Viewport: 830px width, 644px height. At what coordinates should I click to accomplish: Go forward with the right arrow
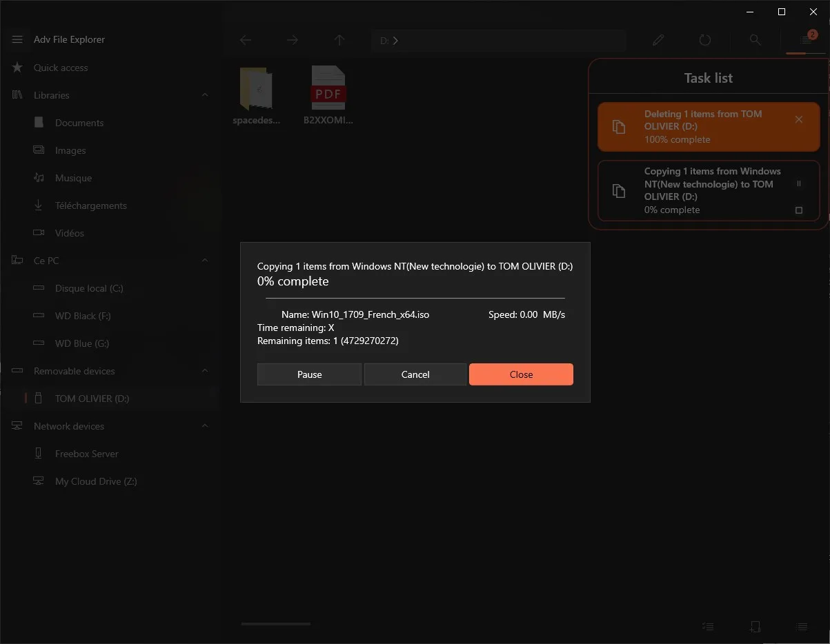[293, 41]
